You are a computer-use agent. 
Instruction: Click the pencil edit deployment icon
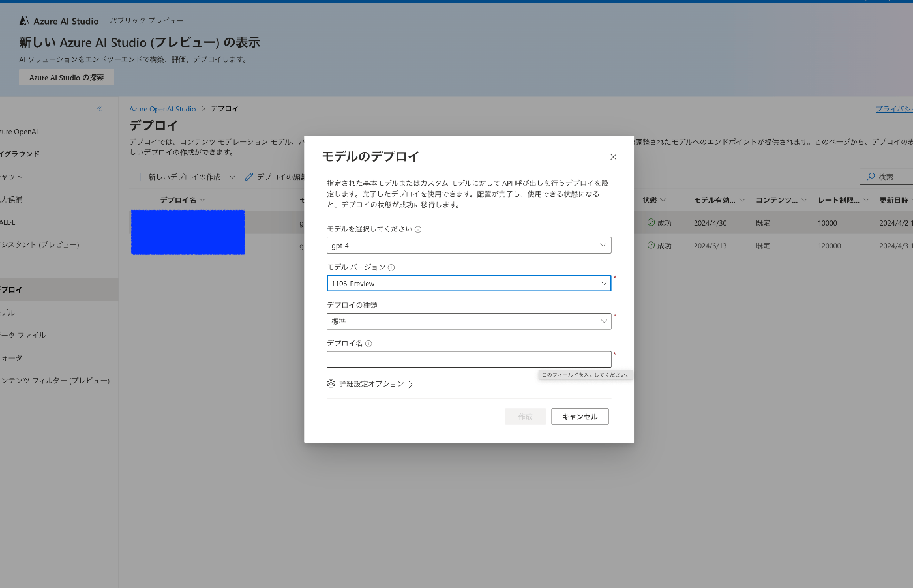[248, 177]
